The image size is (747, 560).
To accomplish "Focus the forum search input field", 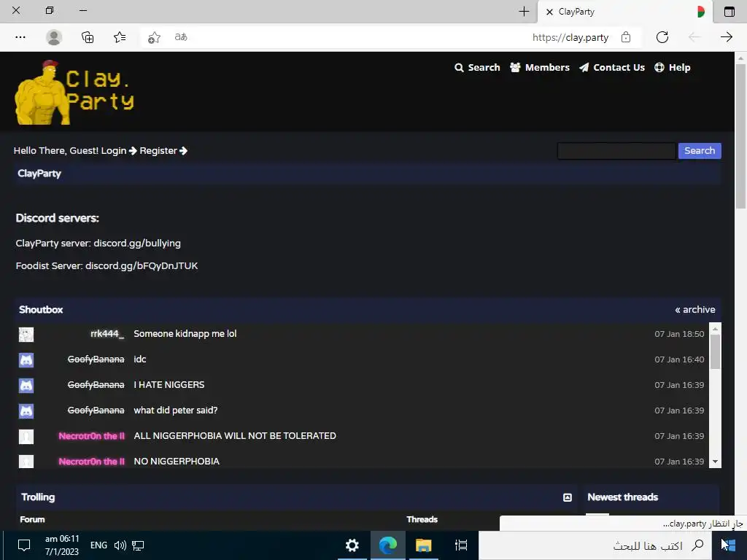I will coord(616,151).
